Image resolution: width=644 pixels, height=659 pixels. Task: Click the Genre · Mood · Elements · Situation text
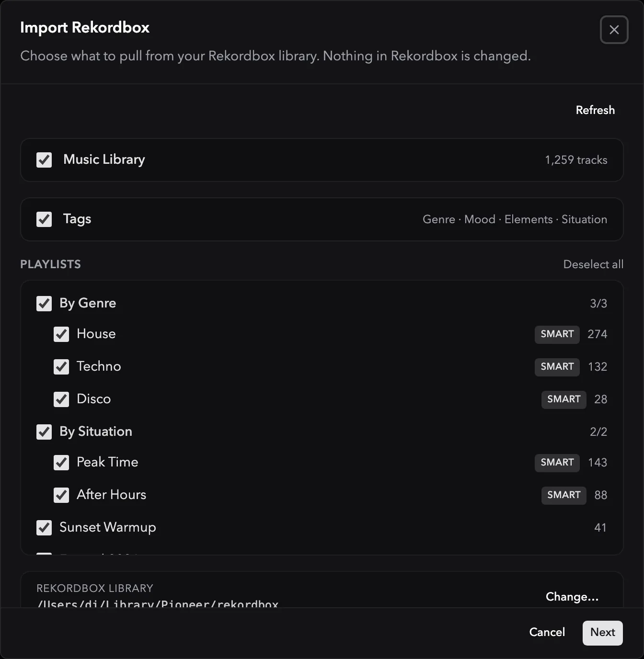pyautogui.click(x=515, y=219)
